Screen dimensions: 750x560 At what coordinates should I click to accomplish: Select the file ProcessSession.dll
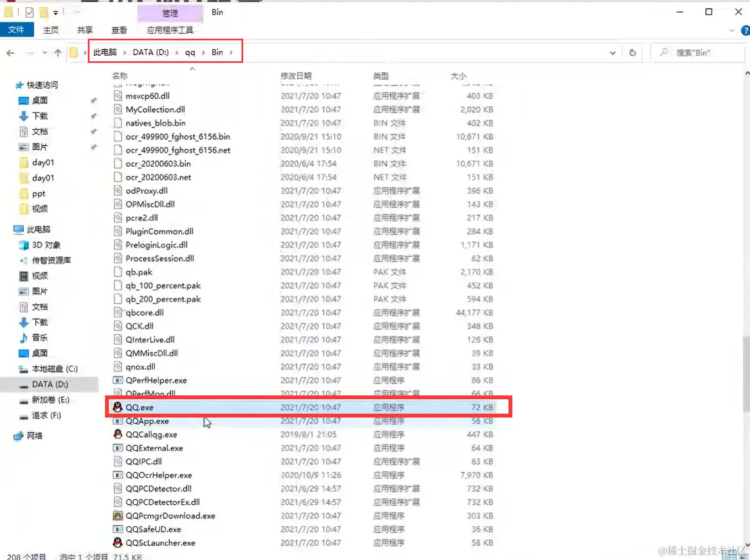coord(160,258)
